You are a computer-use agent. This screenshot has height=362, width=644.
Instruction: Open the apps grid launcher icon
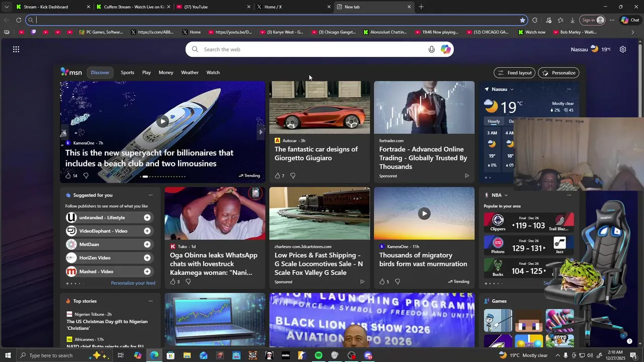(x=16, y=49)
